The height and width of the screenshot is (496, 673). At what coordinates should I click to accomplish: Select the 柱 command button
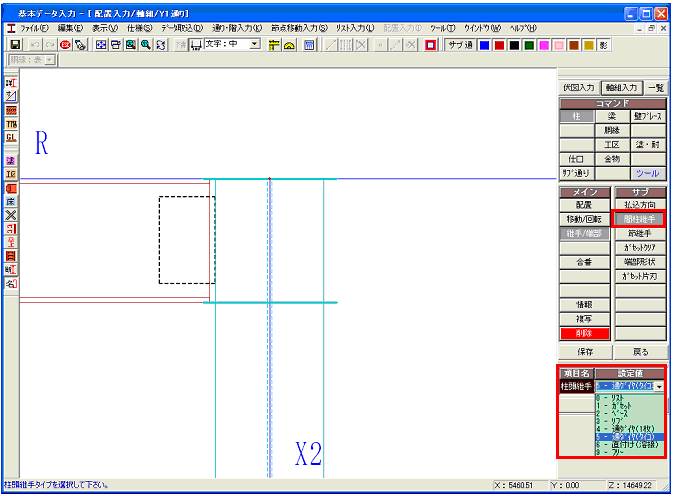click(x=577, y=116)
